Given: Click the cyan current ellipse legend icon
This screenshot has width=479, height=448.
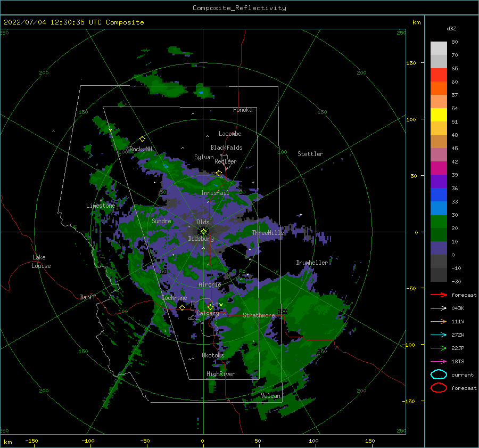Looking at the screenshot, I should click(439, 374).
